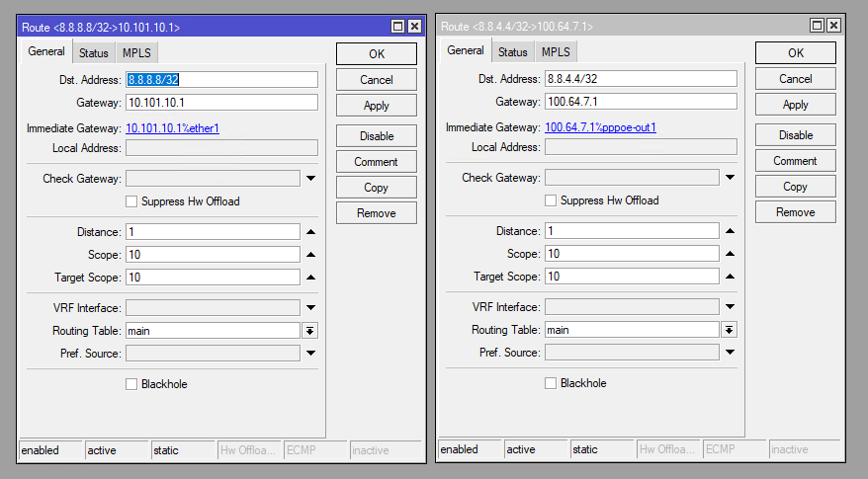
Task: Disable the 8.8.8.8/32 route
Action: point(377,136)
